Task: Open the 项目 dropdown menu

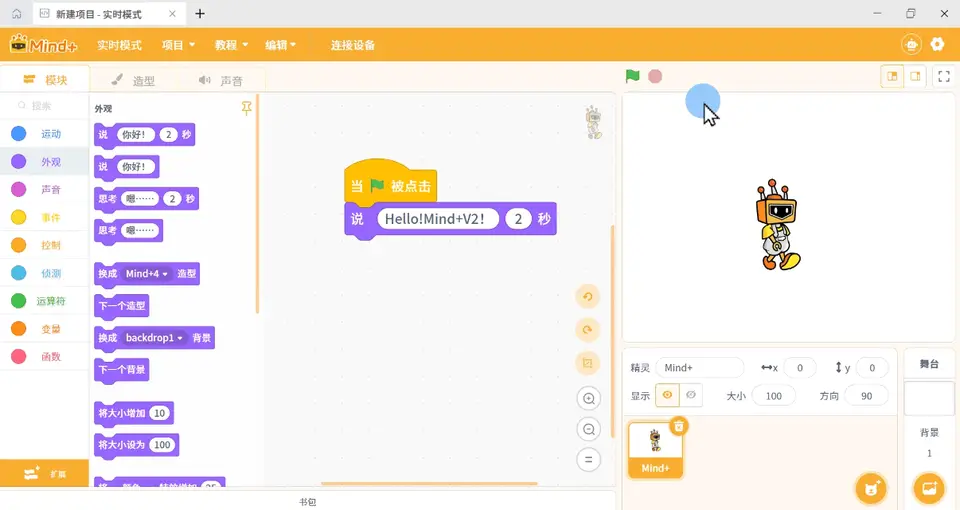Action: pyautogui.click(x=178, y=45)
